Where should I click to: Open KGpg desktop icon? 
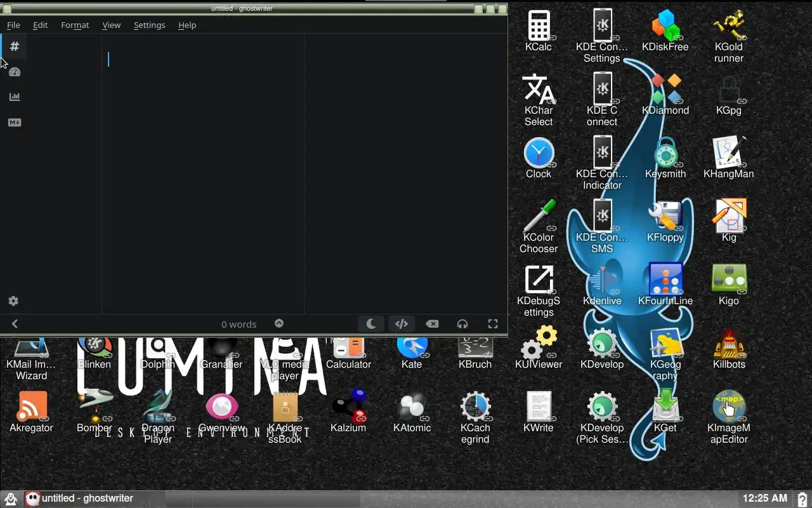click(729, 95)
